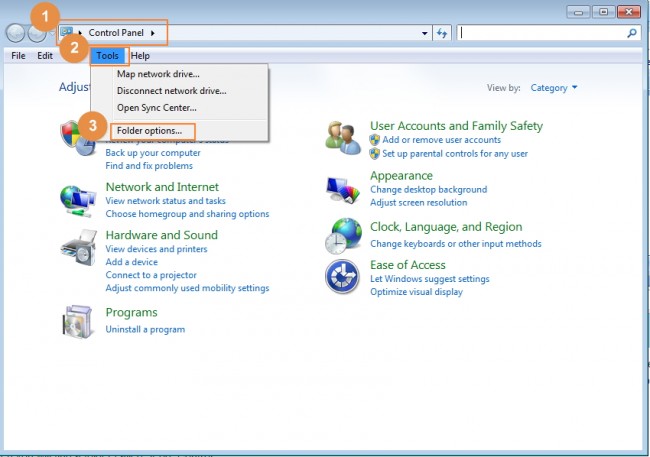Click Back up your computer link
Image resolution: width=650 pixels, height=457 pixels.
(x=153, y=153)
